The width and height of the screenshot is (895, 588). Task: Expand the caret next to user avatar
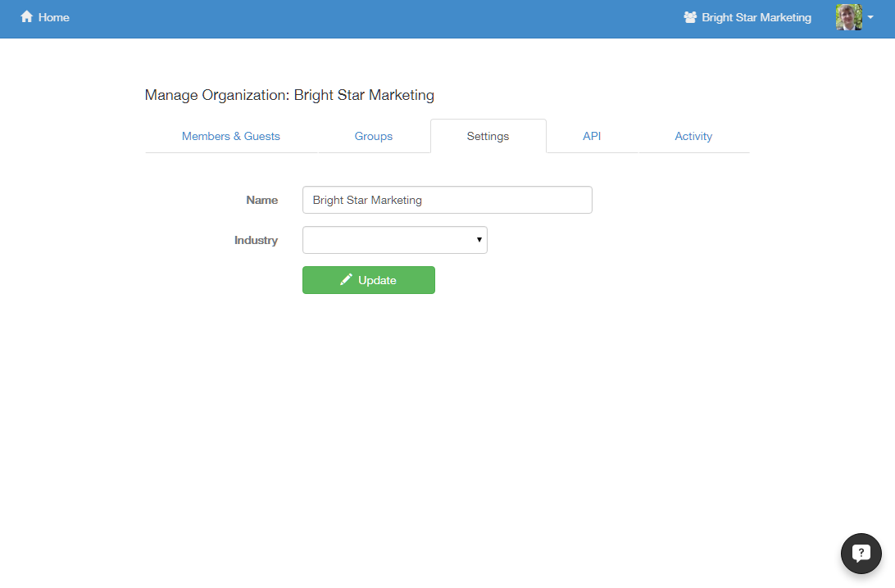(870, 18)
